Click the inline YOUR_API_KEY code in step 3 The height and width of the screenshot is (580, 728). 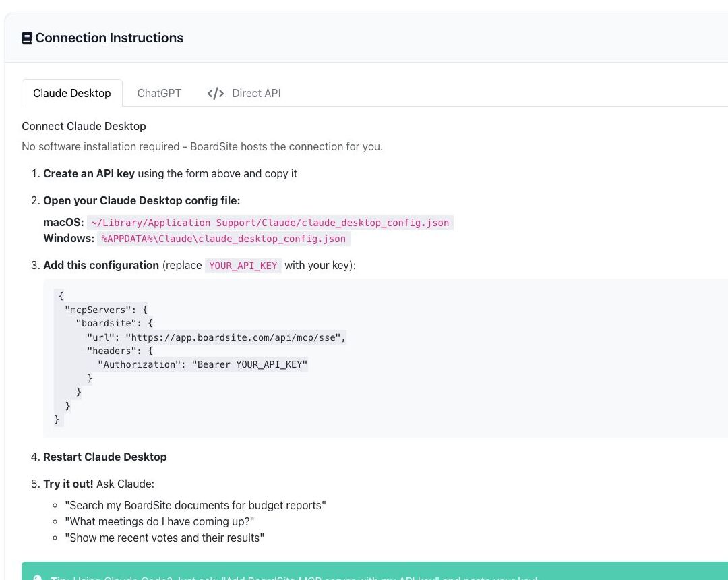[x=243, y=266]
